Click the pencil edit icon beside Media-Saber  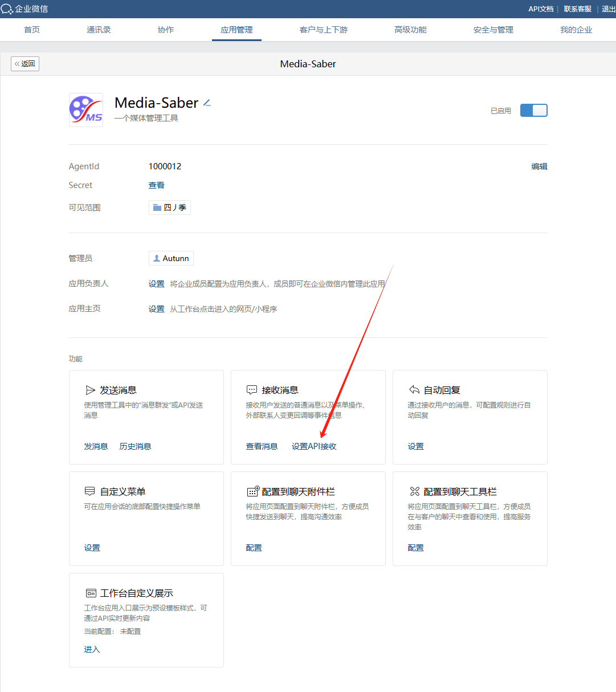point(207,103)
